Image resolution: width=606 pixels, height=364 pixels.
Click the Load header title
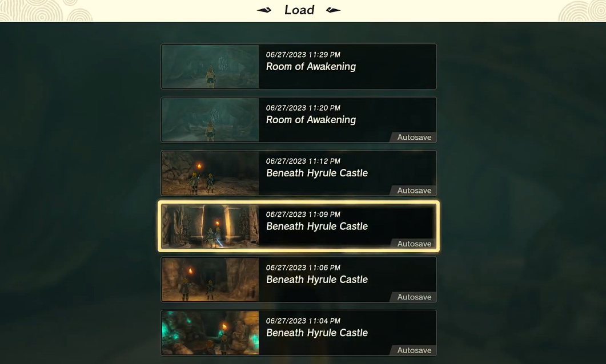pos(299,10)
